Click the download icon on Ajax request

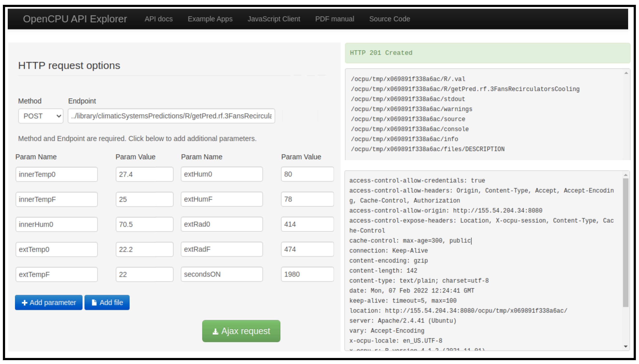click(x=215, y=331)
